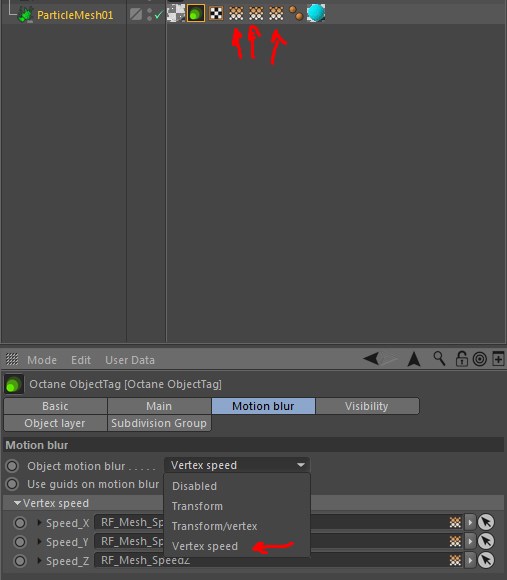Click the Octane ObjectTag title text
This screenshot has height=580, width=507.
pos(125,384)
